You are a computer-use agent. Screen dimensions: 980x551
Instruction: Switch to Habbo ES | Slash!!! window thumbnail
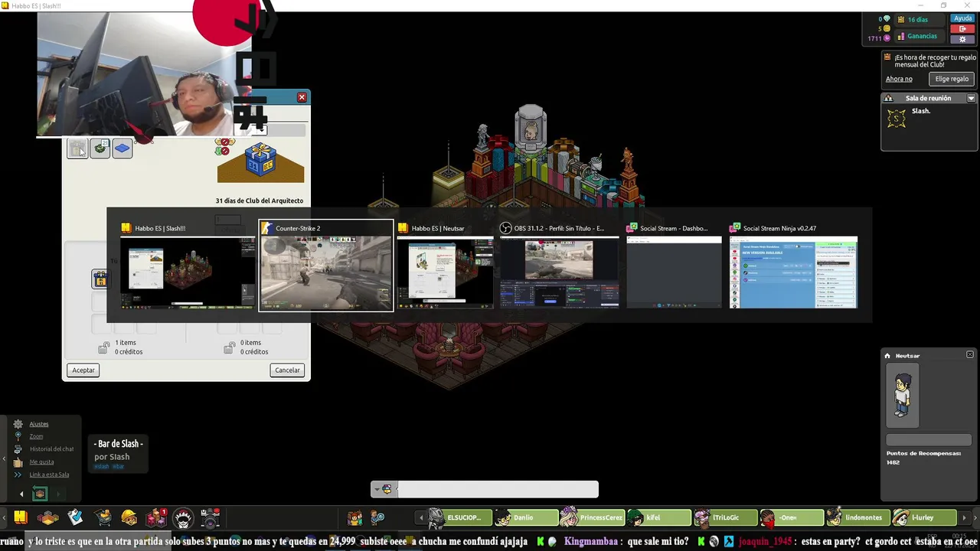coord(188,266)
